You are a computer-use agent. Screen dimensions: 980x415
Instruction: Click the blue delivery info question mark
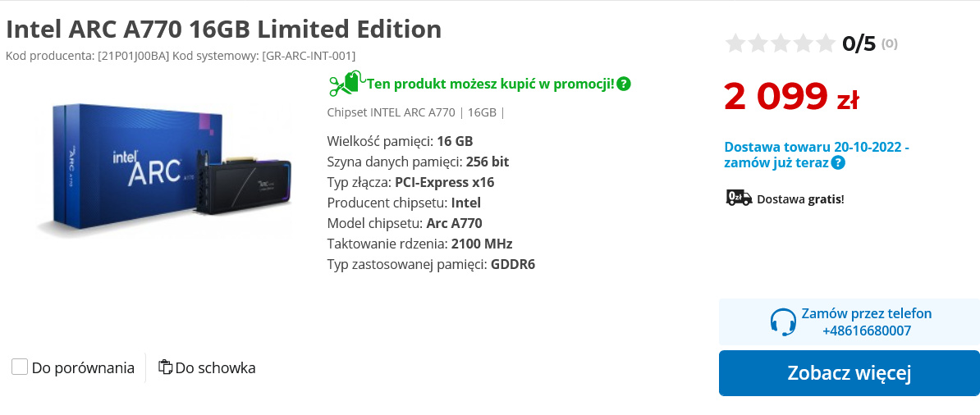click(838, 162)
